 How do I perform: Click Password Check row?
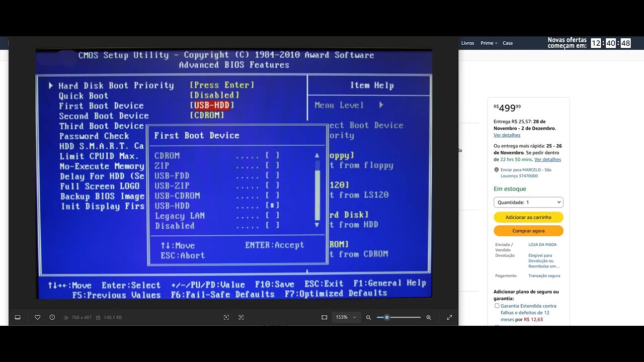(x=94, y=136)
